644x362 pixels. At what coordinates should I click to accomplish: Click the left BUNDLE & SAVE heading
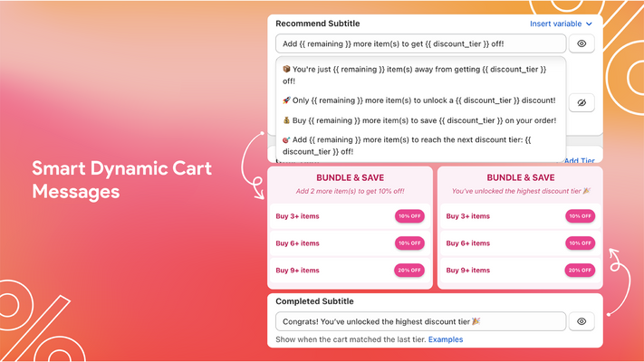pos(350,178)
